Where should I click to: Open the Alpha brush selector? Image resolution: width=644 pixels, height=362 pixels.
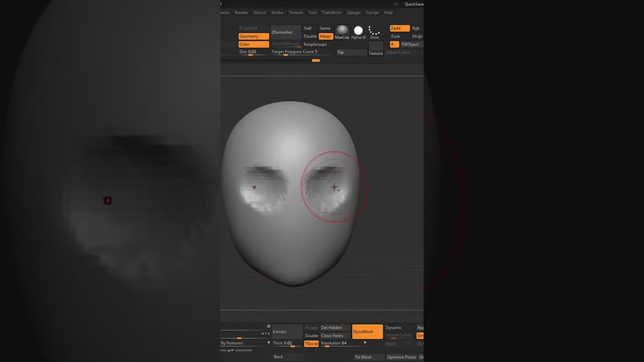358,32
